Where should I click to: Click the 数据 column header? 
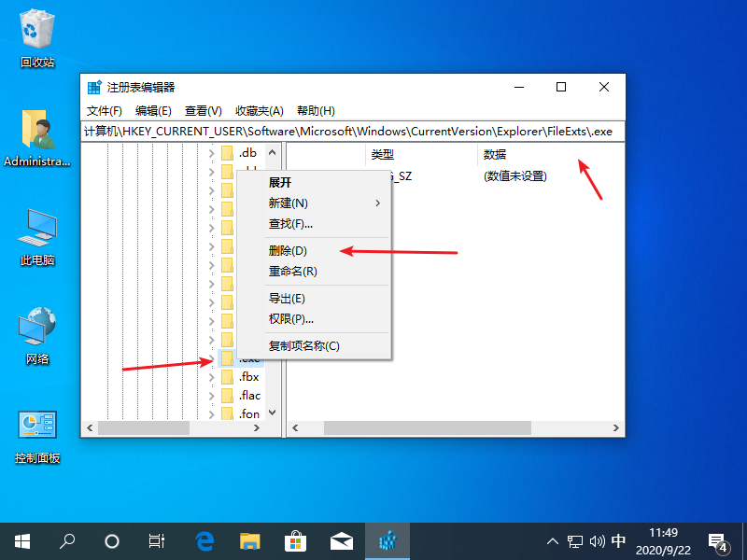coord(495,154)
